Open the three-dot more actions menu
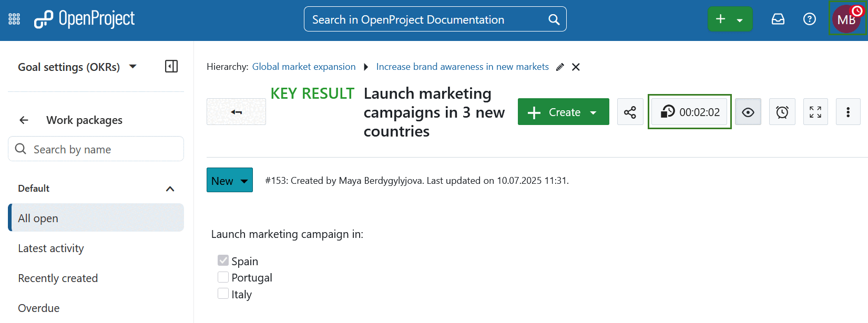Image resolution: width=868 pixels, height=323 pixels. (x=847, y=112)
